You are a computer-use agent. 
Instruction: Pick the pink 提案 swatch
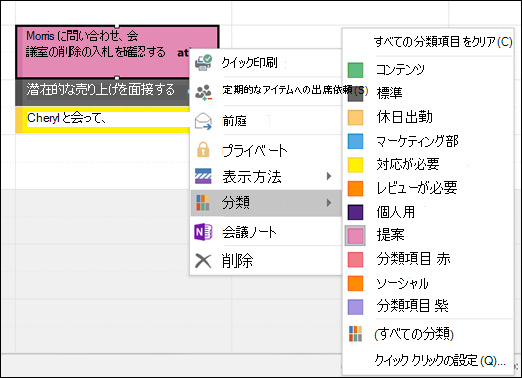pos(355,236)
